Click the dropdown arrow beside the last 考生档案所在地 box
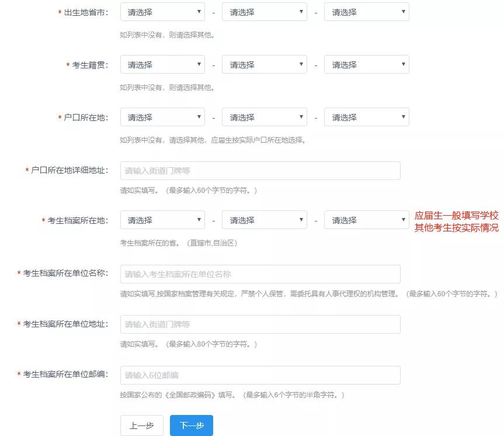This screenshot has height=436, width=504. (404, 219)
